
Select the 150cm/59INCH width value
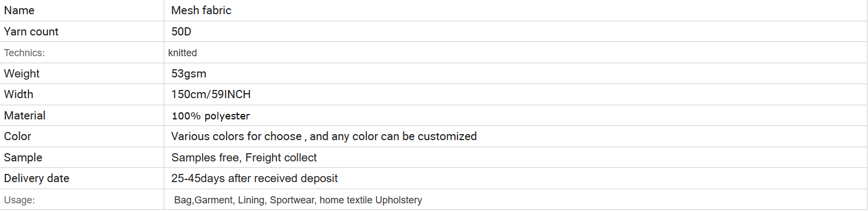pyautogui.click(x=211, y=94)
